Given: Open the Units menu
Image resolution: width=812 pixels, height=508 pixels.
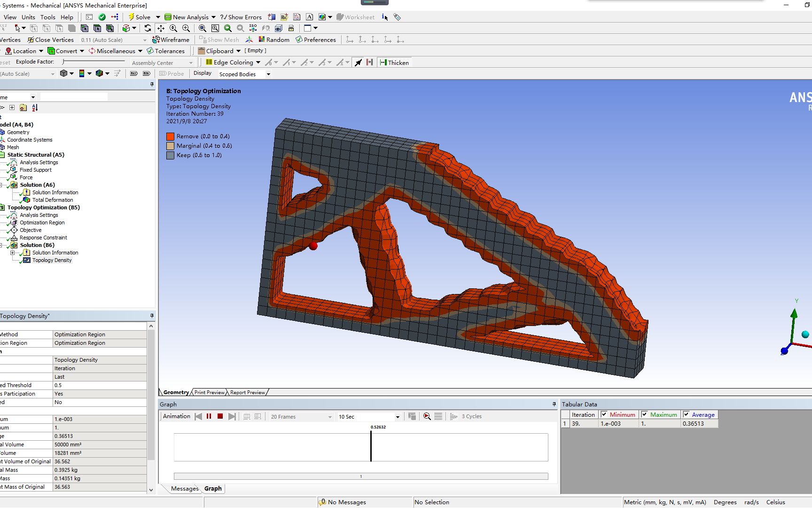Looking at the screenshot, I should (x=28, y=17).
